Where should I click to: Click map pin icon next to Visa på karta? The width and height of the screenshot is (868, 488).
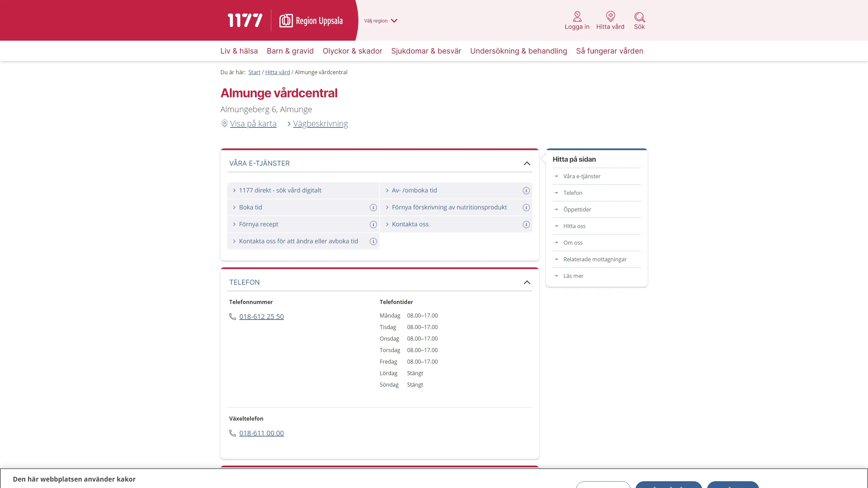click(x=224, y=124)
